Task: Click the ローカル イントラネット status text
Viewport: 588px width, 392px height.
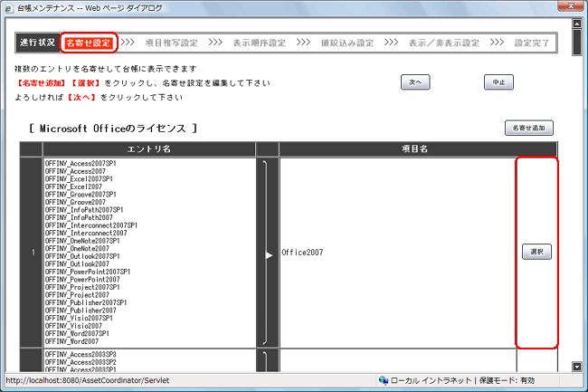Action: click(x=431, y=380)
